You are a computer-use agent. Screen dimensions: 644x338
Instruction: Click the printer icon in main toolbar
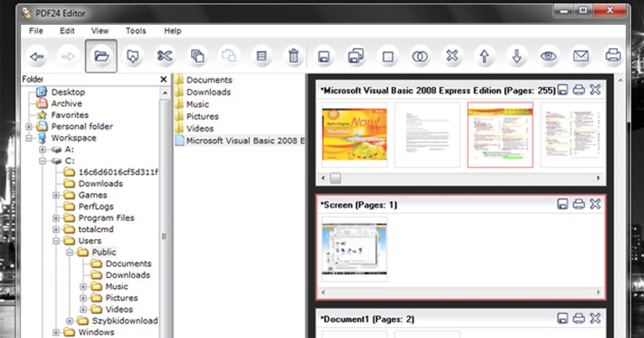[613, 56]
